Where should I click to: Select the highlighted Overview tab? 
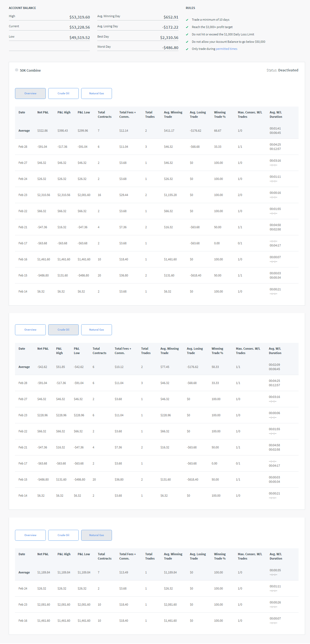click(x=30, y=93)
